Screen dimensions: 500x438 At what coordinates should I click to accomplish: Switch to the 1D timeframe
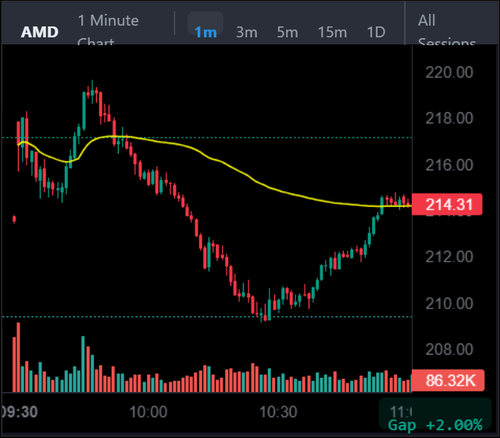(376, 32)
